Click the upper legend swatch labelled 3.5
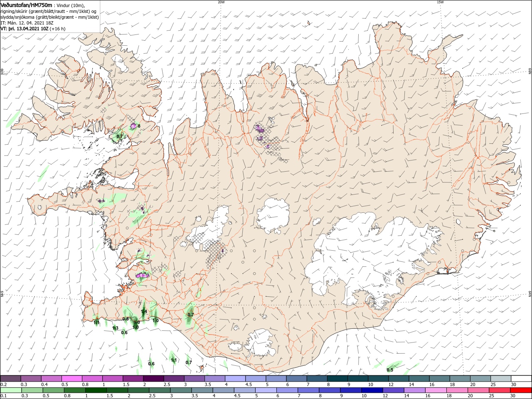The image size is (532, 399). 214,378
